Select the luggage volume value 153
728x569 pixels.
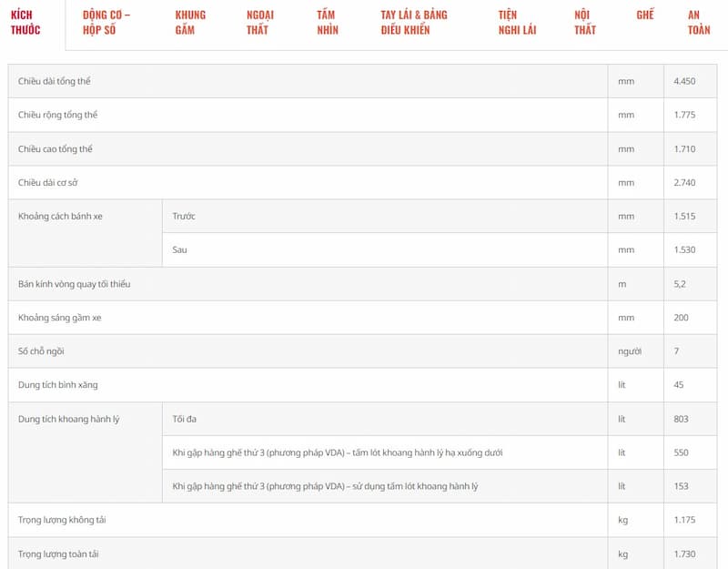pyautogui.click(x=681, y=486)
